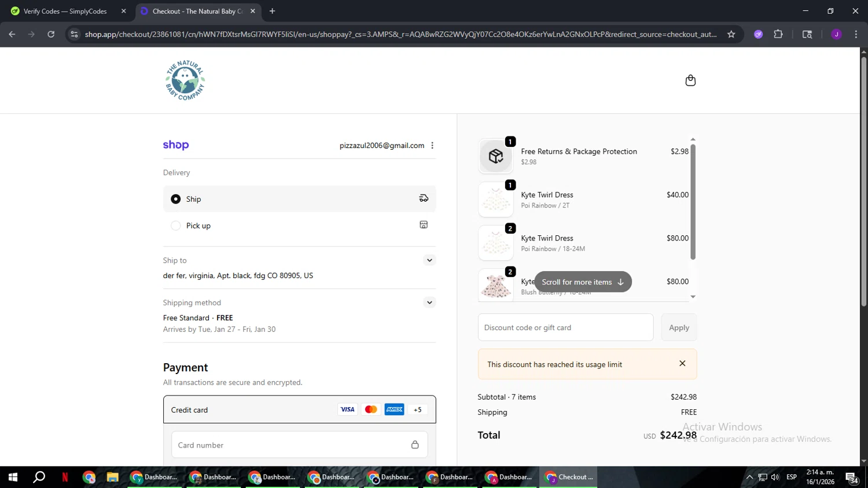The image size is (868, 488).
Task: Open the Chrome three-dot menu
Action: [x=856, y=34]
